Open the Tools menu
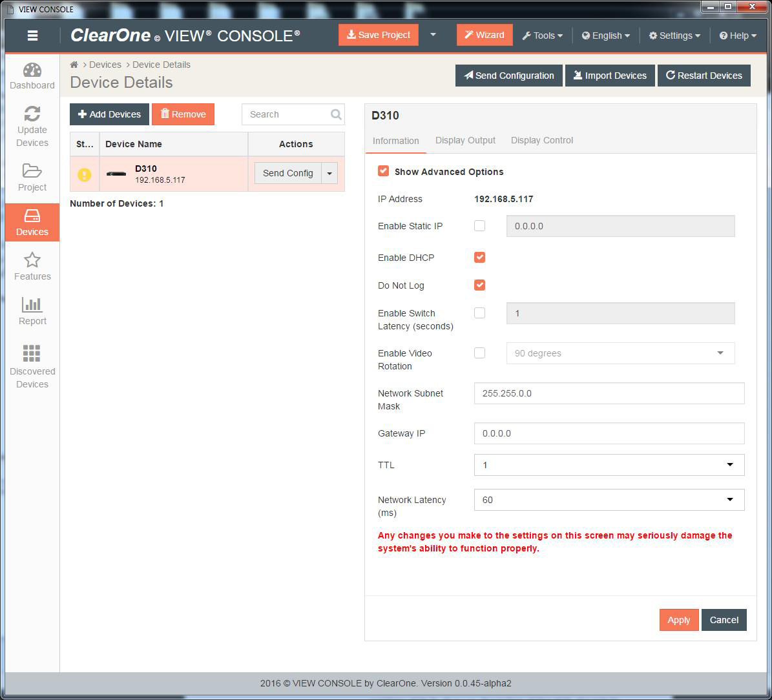This screenshot has width=772, height=700. [542, 36]
